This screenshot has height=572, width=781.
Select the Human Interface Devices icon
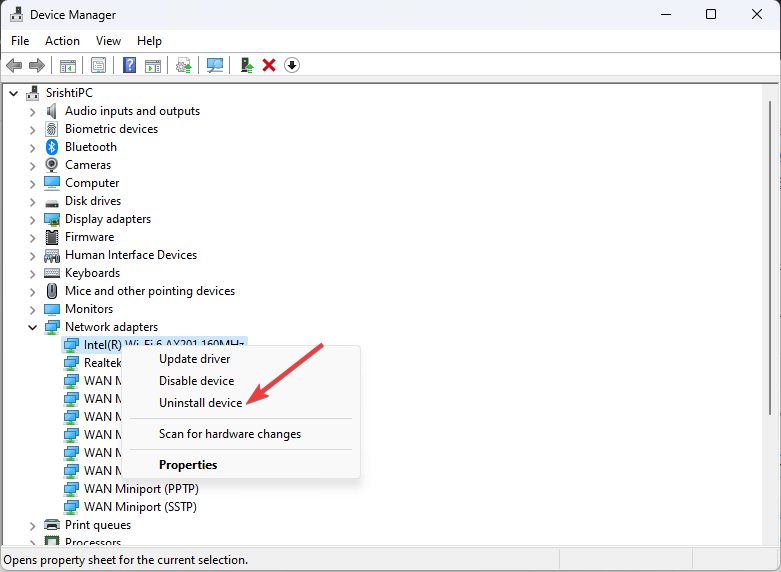click(x=52, y=256)
